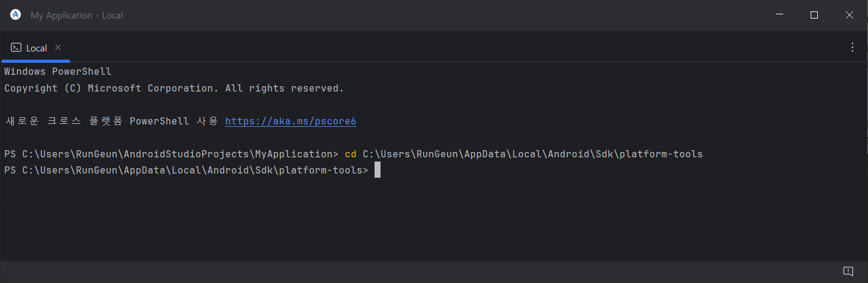This screenshot has height=283, width=868.
Task: Click the 'My Application - Local' window title
Action: [76, 16]
